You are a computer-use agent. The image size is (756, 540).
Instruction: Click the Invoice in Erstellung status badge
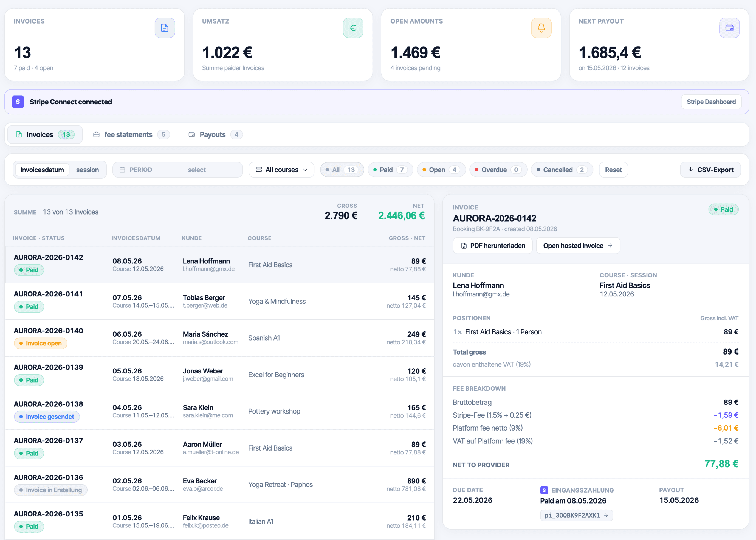pyautogui.click(x=50, y=490)
